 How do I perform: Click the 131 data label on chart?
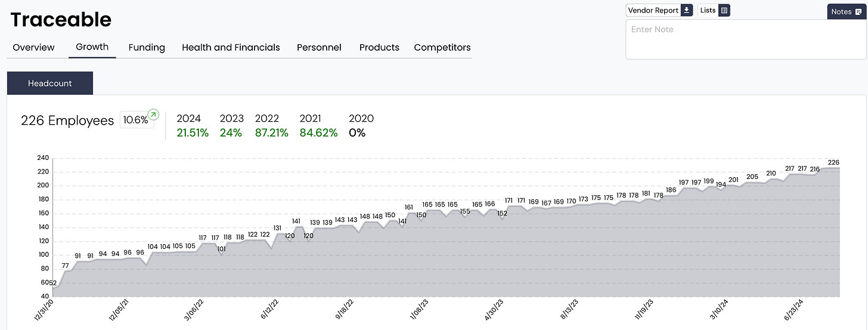pyautogui.click(x=277, y=228)
